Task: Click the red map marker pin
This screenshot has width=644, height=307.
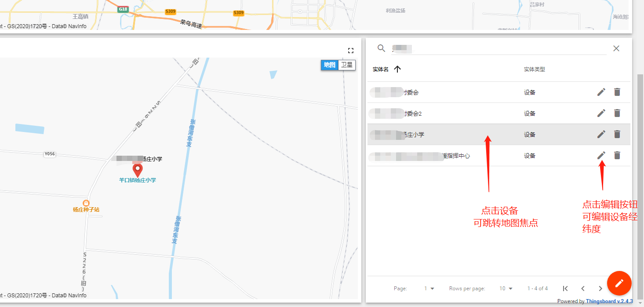Action: tap(138, 170)
